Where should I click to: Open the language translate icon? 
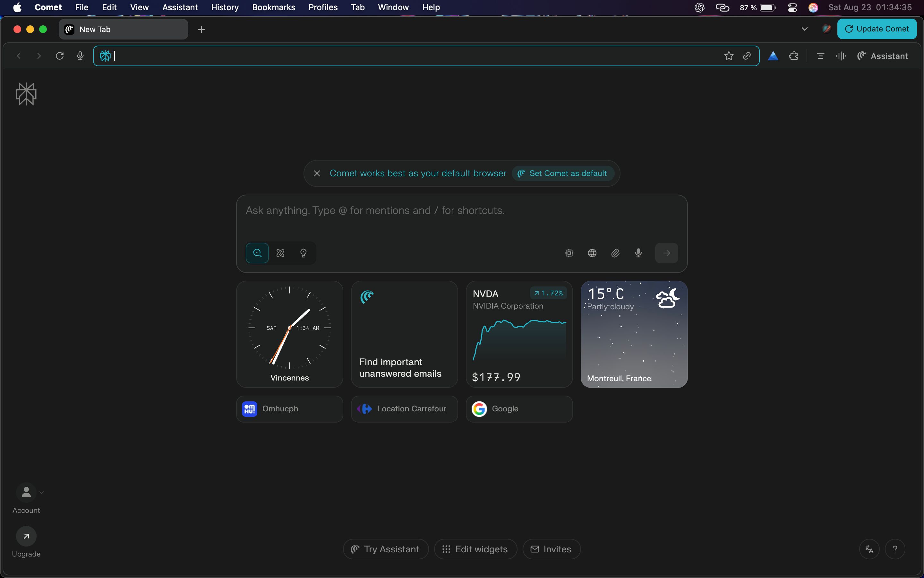[x=869, y=549]
